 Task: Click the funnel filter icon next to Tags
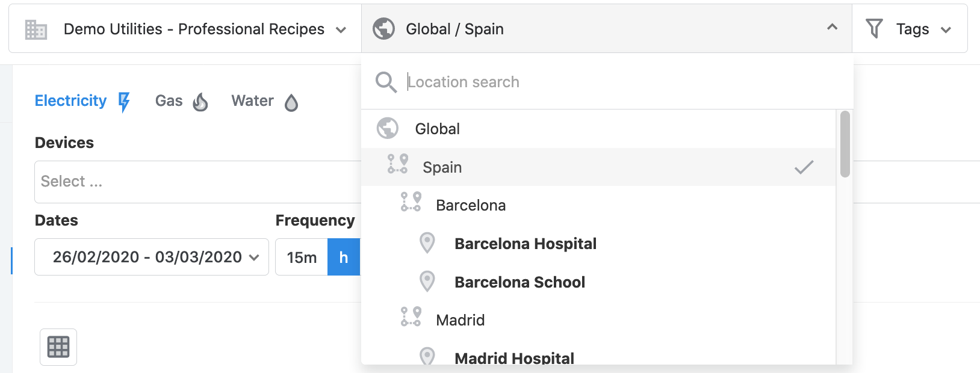tap(874, 29)
